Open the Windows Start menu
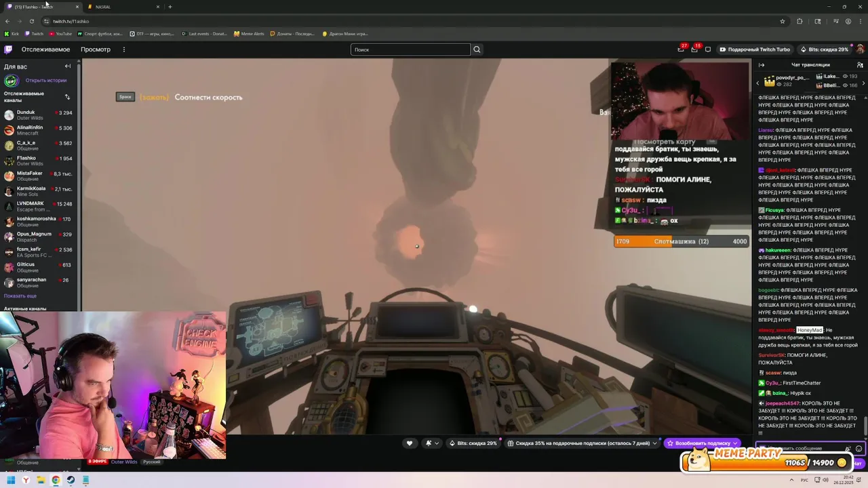The image size is (868, 488). click(11, 480)
